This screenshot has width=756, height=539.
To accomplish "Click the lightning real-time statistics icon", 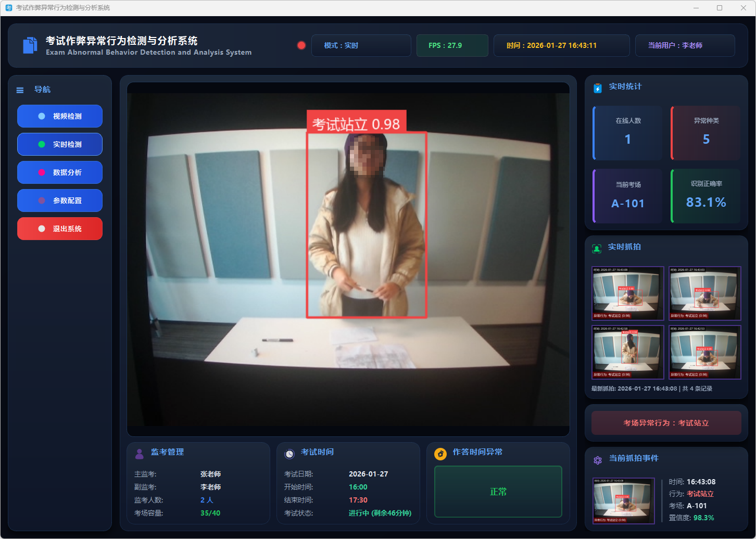I will coord(598,88).
